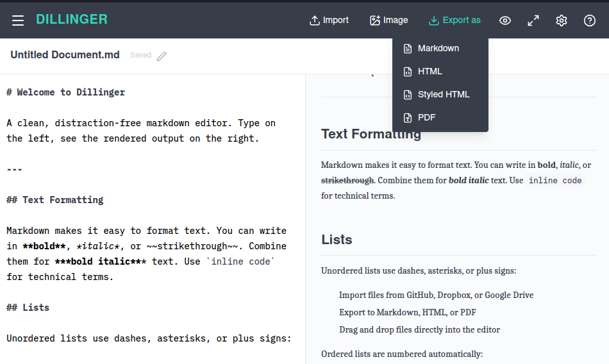Open help via the question mark icon
Viewport: 609px width, 364px height.
coord(590,21)
